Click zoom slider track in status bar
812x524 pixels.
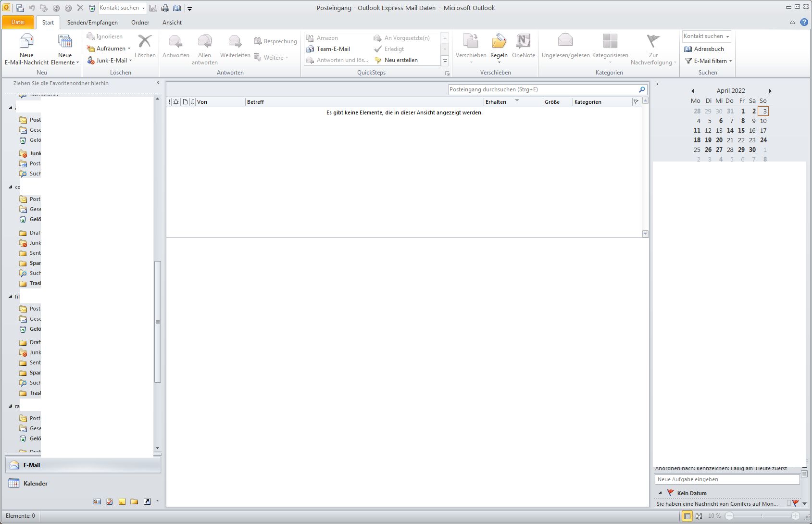click(x=762, y=516)
